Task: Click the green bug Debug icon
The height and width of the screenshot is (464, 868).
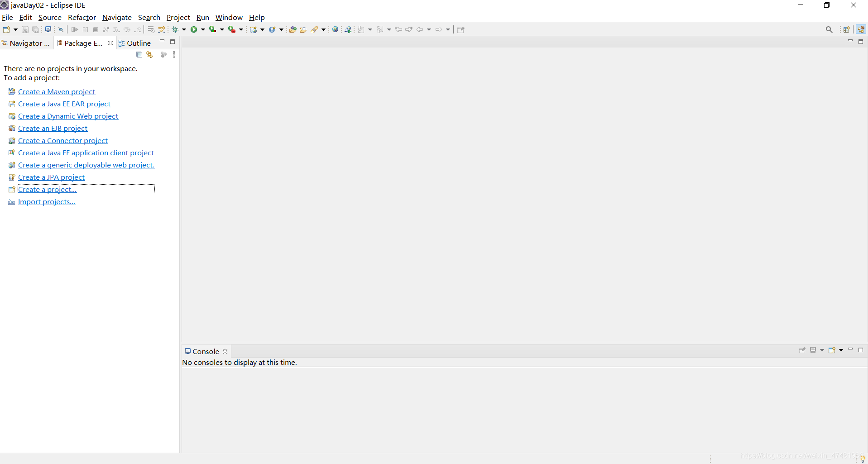Action: [175, 30]
